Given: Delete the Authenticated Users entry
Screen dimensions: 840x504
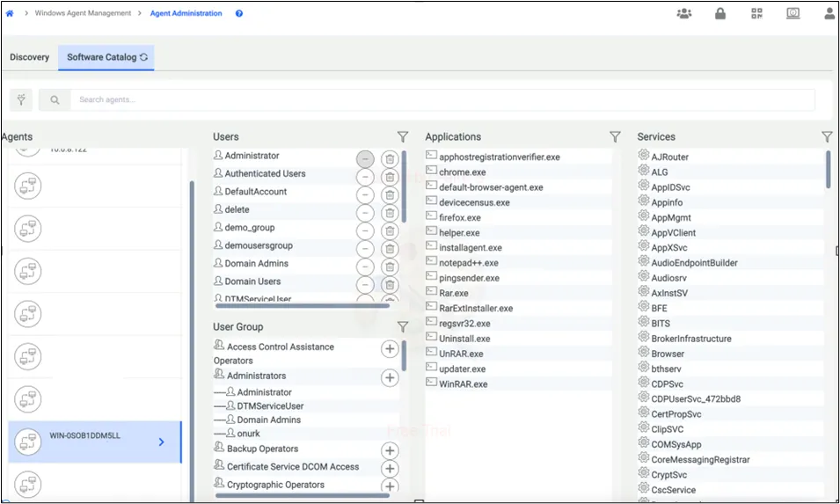Looking at the screenshot, I should tap(390, 177).
